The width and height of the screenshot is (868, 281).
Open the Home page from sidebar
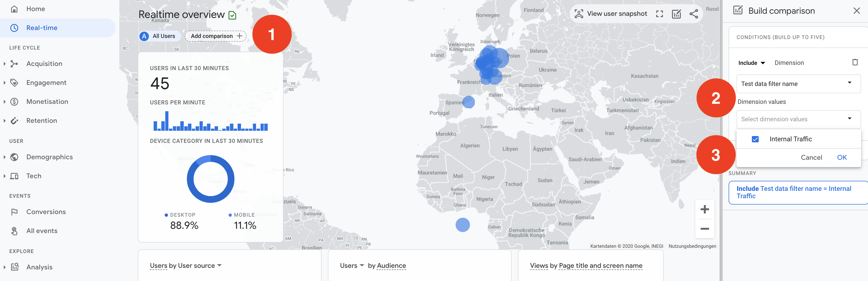pyautogui.click(x=35, y=9)
